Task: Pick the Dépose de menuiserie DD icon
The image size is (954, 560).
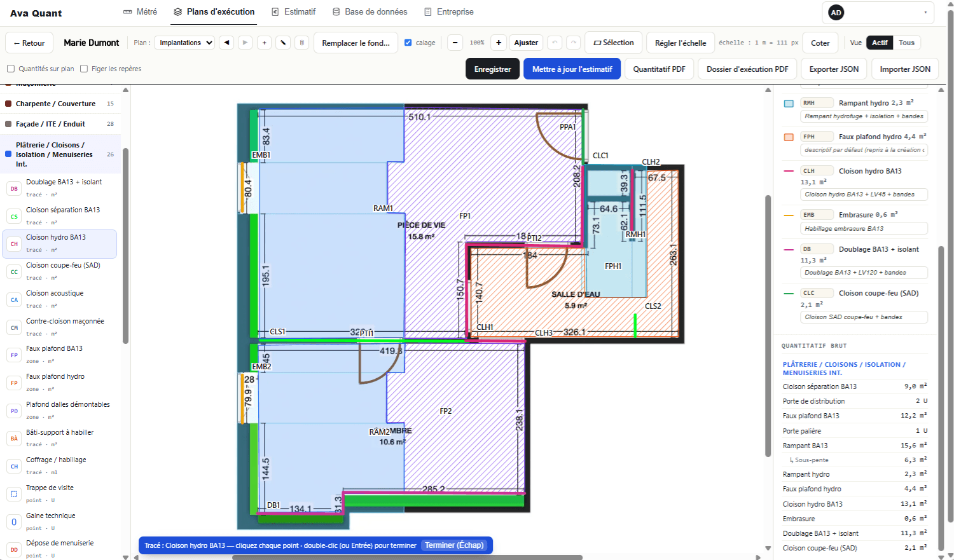Action: (x=14, y=549)
